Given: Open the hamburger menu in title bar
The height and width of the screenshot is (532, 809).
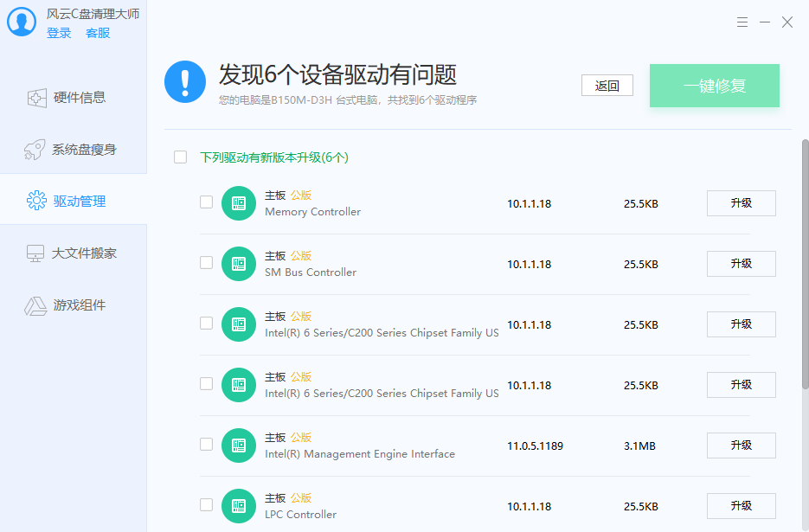Looking at the screenshot, I should (742, 22).
